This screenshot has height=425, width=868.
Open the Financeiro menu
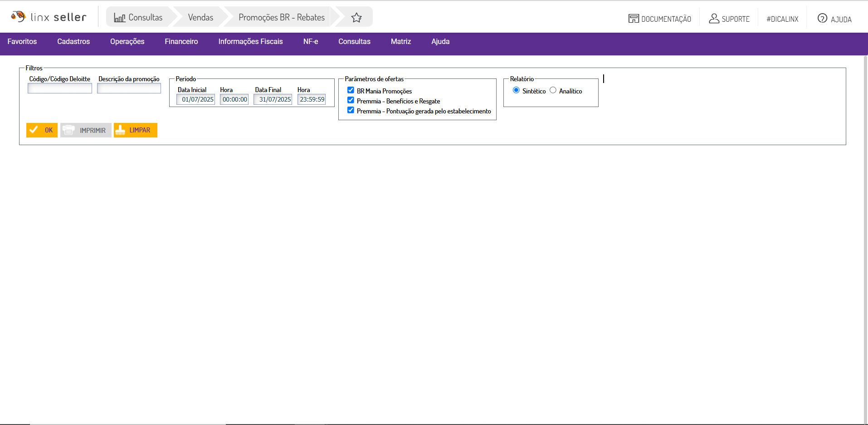click(181, 42)
